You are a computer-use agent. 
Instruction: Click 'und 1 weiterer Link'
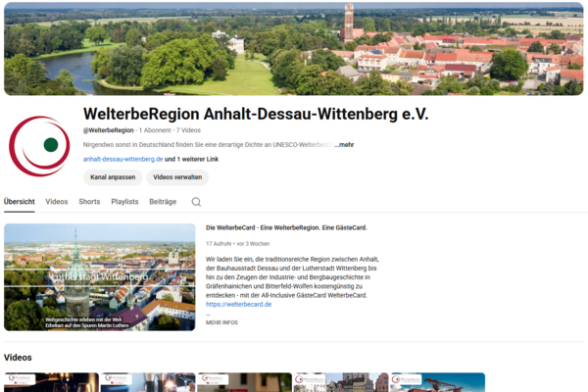[192, 159]
